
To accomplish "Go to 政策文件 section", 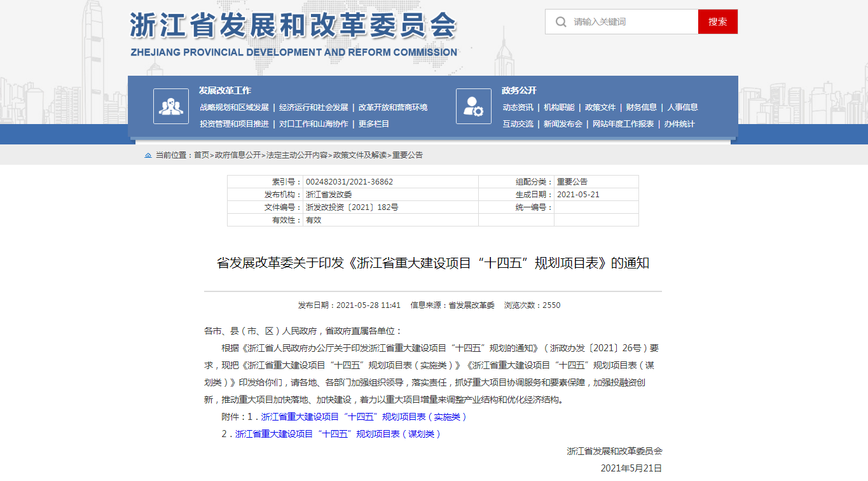I will (600, 108).
